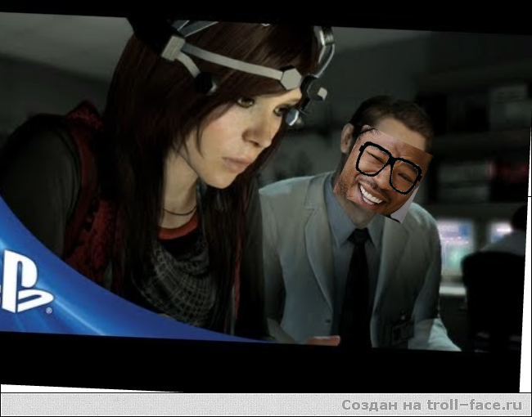Click the hexagonal sensor on the headband
The height and width of the screenshot is (417, 532).
[x=291, y=79]
